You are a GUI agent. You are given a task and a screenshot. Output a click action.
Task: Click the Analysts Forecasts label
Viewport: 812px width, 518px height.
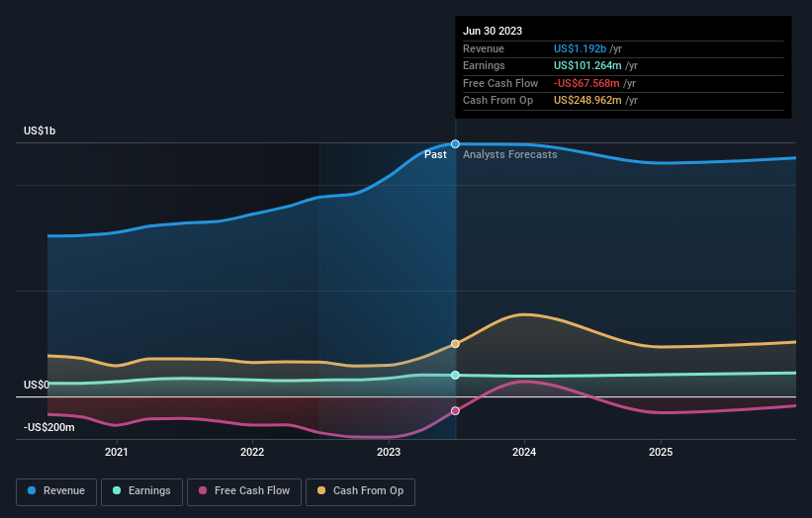(510, 155)
